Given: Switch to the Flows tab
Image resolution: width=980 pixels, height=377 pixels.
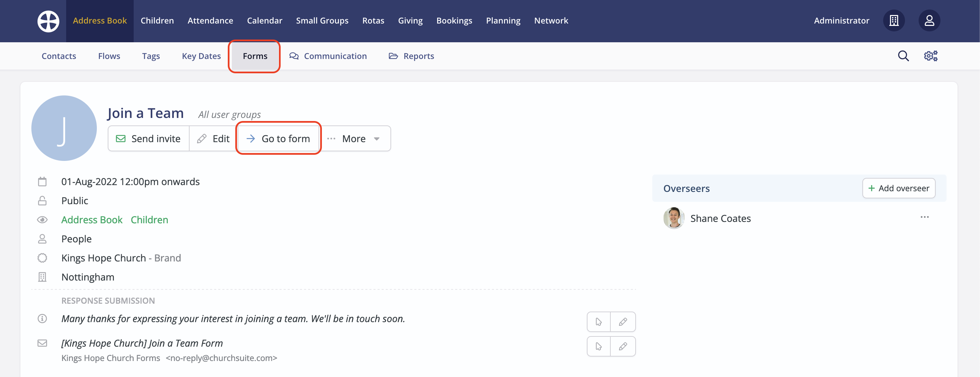Looking at the screenshot, I should click(x=109, y=56).
